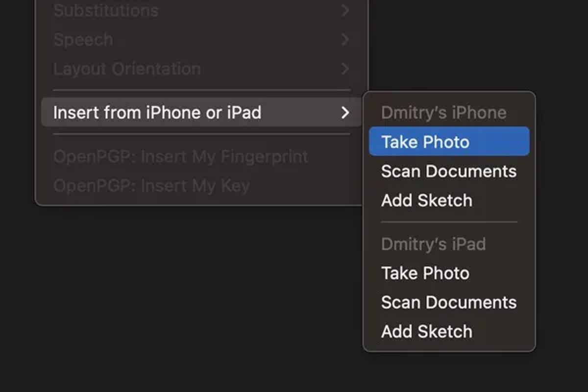The width and height of the screenshot is (588, 392).
Task: Open the Speech menu item
Action: click(83, 40)
